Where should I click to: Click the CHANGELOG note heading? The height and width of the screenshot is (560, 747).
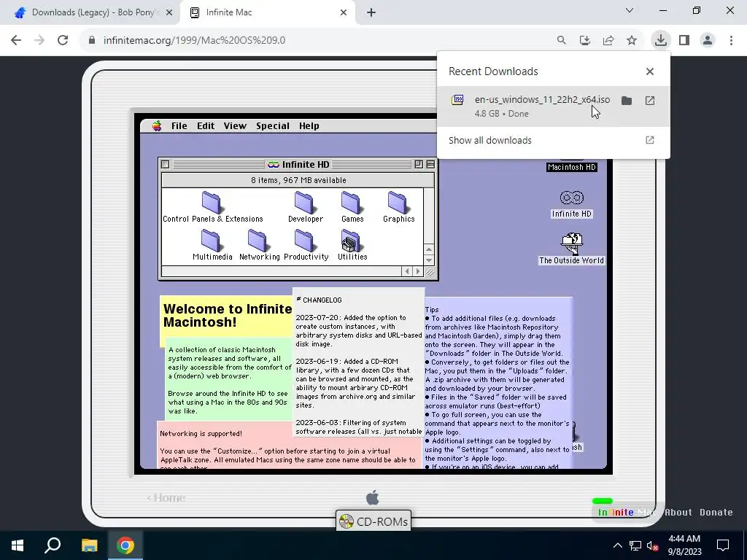pyautogui.click(x=320, y=300)
